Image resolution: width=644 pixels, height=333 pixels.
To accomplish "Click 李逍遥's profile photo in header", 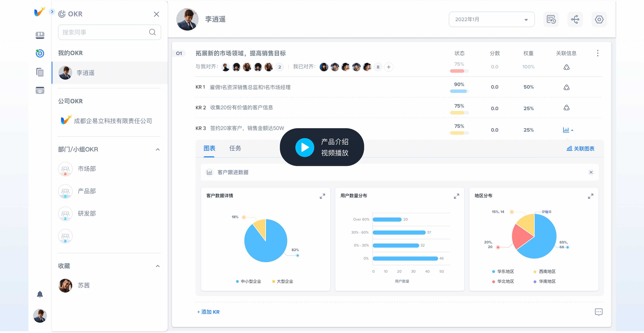I will click(x=187, y=19).
